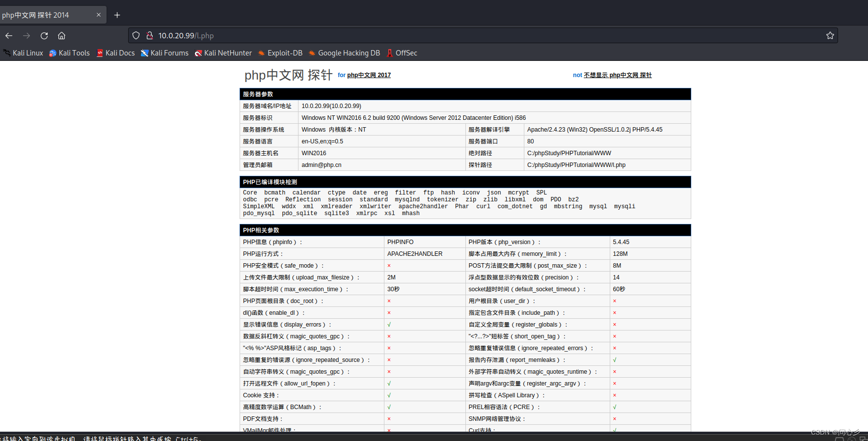This screenshot has width=868, height=441.
Task: Reload the page with the refresh icon
Action: (44, 35)
